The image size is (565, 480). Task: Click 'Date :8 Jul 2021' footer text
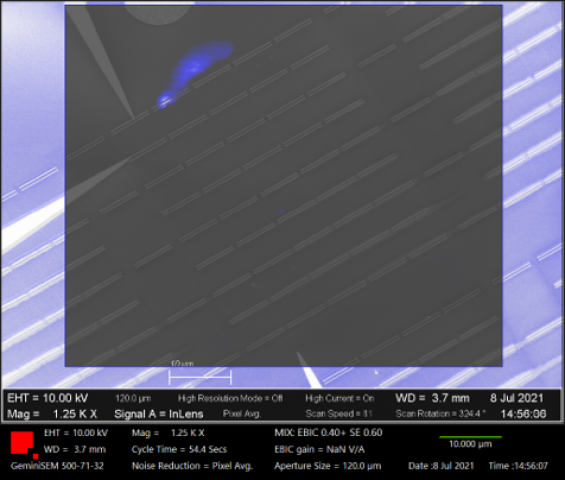pyautogui.click(x=441, y=466)
